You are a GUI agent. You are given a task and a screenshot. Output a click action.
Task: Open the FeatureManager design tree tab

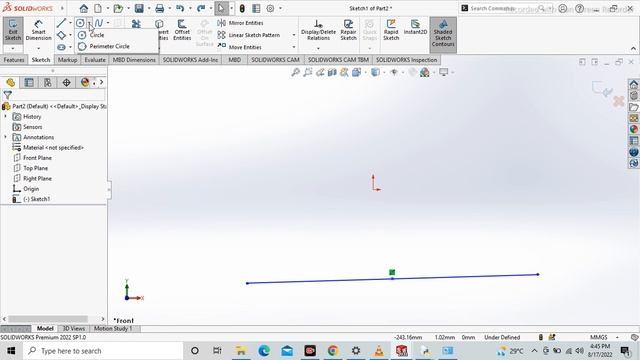pos(11,82)
